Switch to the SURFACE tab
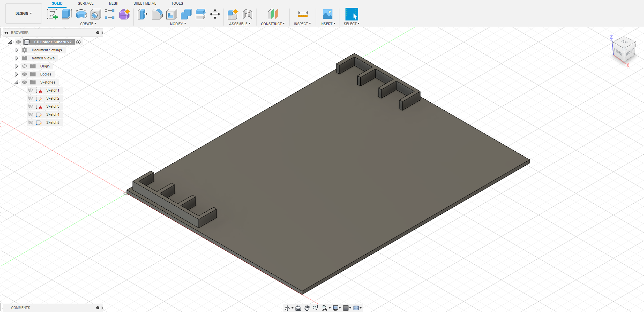Screen dimensions: 644x312 click(x=86, y=3)
